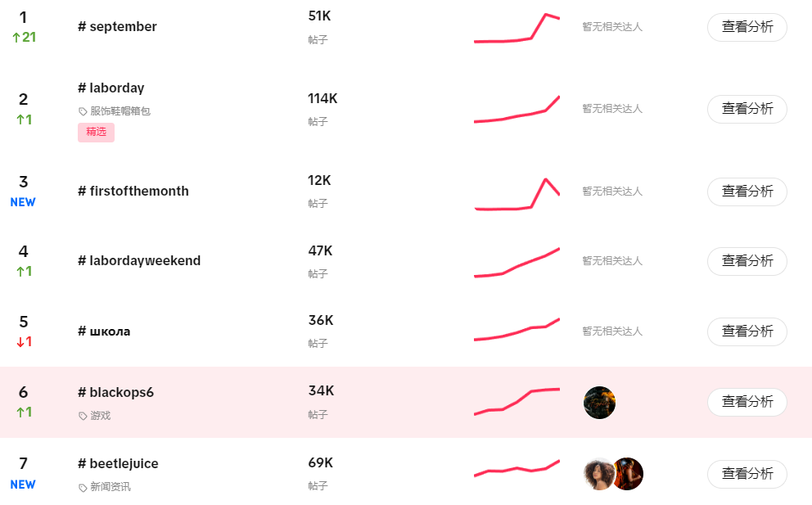Open the #laborday hashtag

111,88
